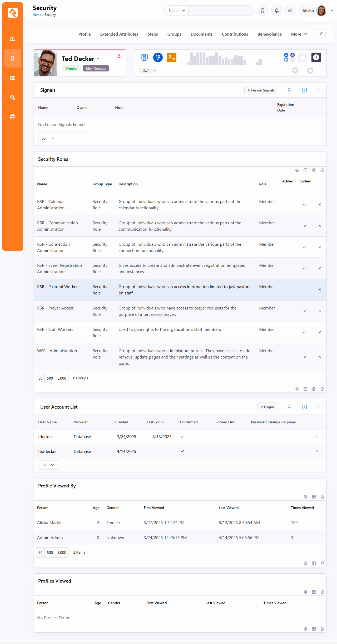This screenshot has width=337, height=644.
Task: Click the 2 Logins badge
Action: 267,407
